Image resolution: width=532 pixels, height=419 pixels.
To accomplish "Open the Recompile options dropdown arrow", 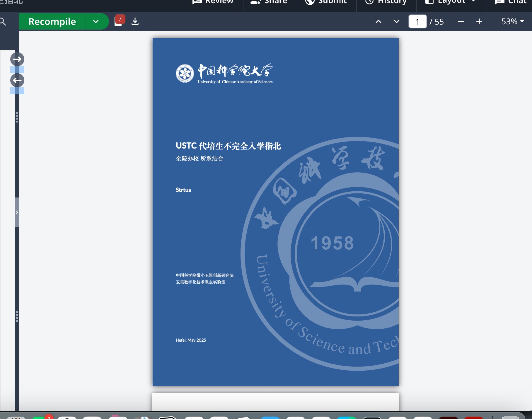I will (x=96, y=21).
